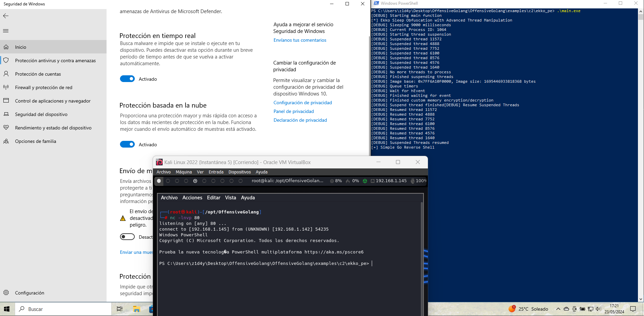644x316 pixels.
Task: Open VirtualBox Archivo menu
Action: coord(164,172)
